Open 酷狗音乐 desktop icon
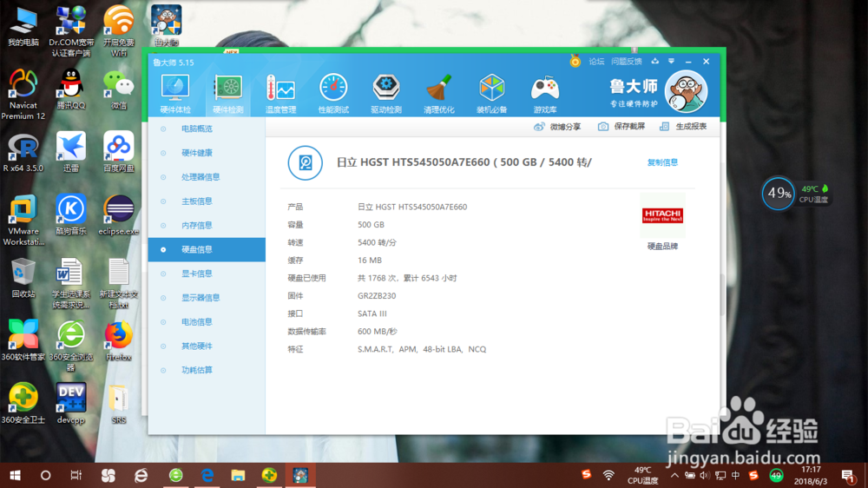Screen dimensions: 868x488 pos(71,215)
